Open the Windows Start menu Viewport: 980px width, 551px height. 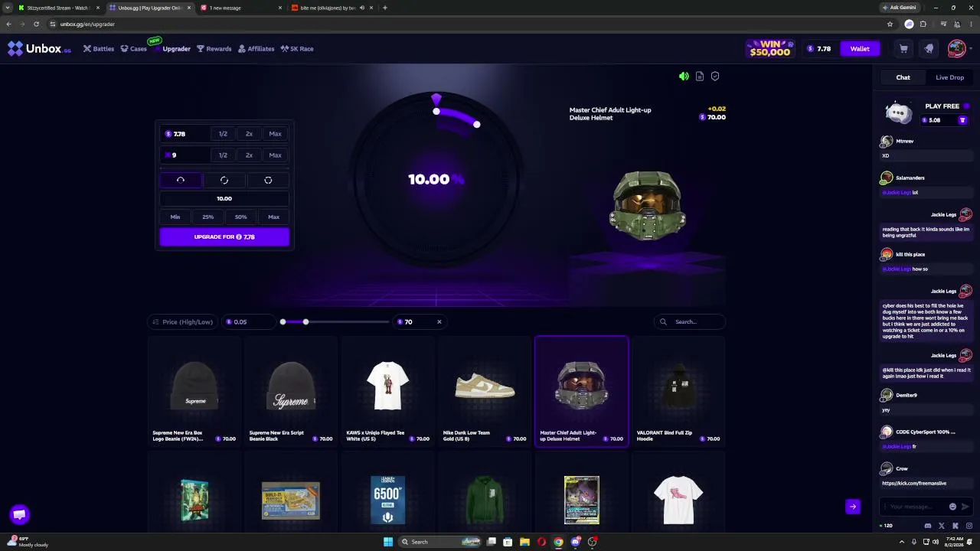(x=388, y=542)
